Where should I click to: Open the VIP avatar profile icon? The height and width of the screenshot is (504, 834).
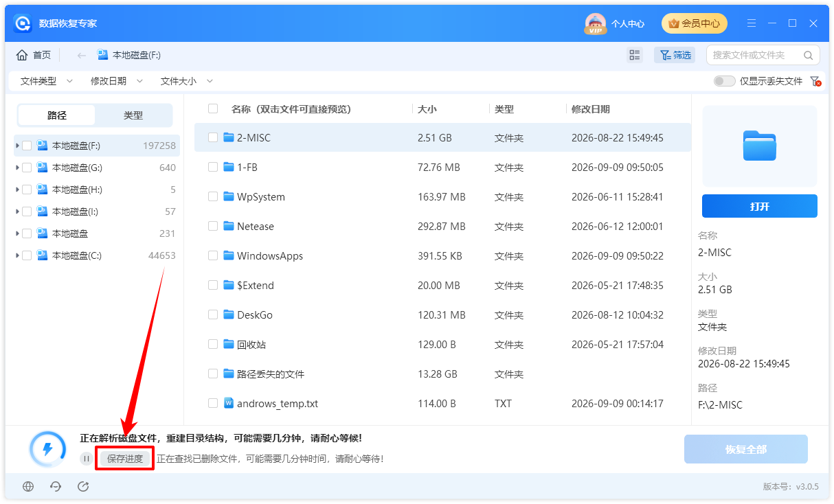(596, 24)
